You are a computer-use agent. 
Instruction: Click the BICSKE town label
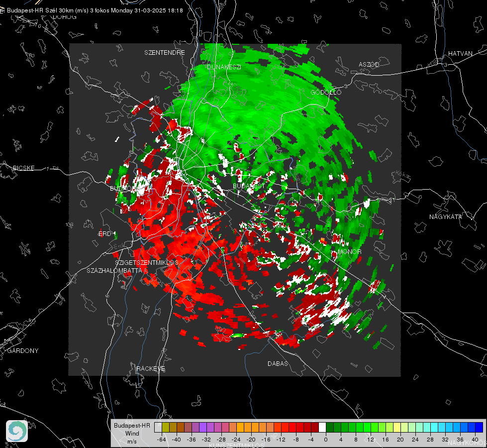23,168
